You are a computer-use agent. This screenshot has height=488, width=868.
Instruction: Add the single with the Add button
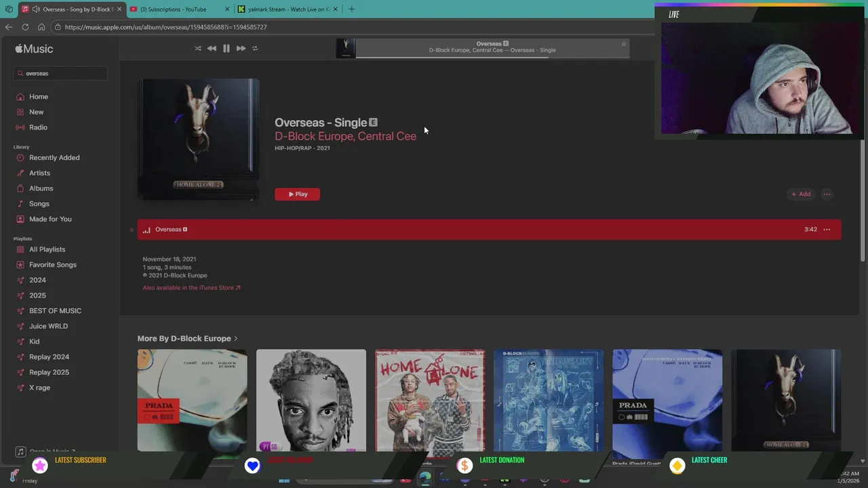[x=801, y=194]
